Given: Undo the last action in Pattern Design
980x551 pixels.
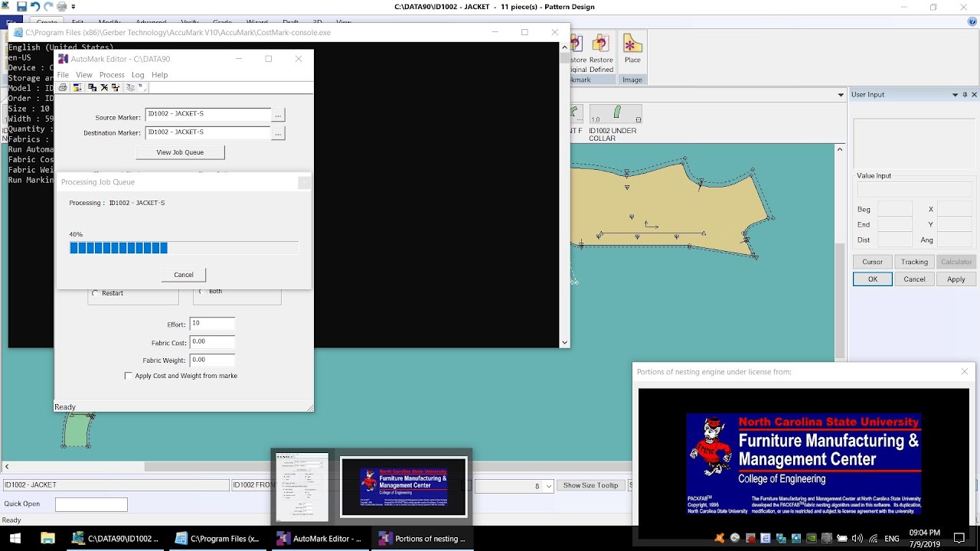Looking at the screenshot, I should (34, 7).
